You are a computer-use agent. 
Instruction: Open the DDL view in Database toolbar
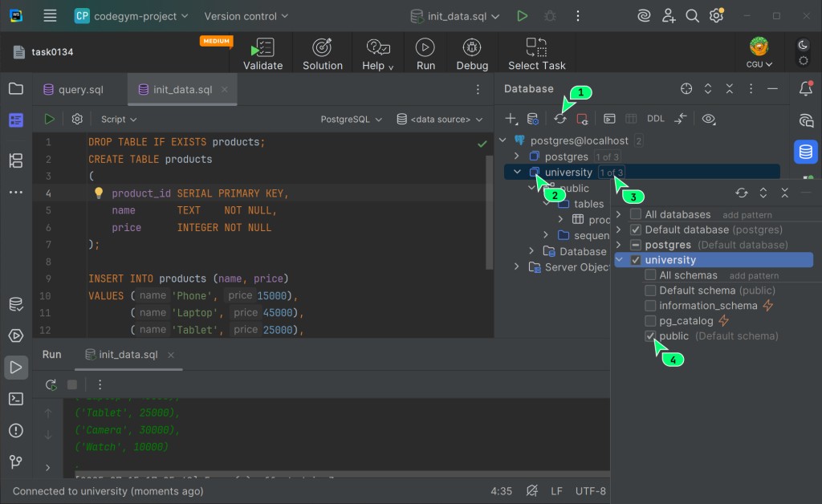pyautogui.click(x=656, y=119)
